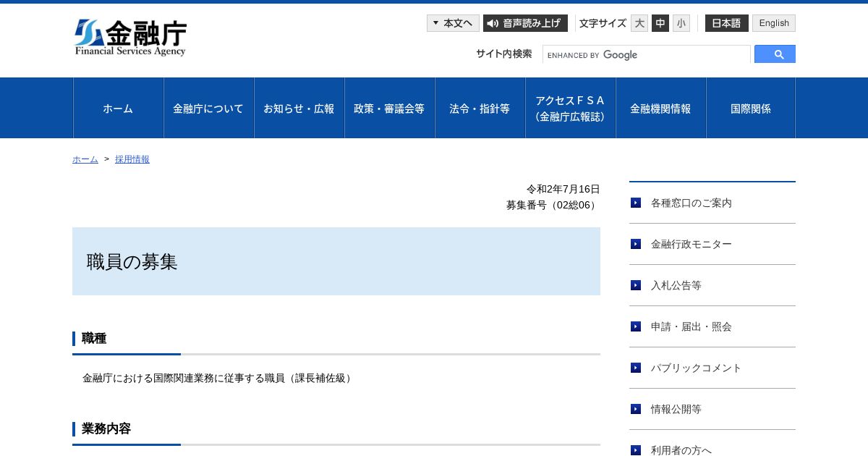This screenshot has height=456, width=868.
Task: Click the 業務内容 section heading
Action: (x=106, y=428)
